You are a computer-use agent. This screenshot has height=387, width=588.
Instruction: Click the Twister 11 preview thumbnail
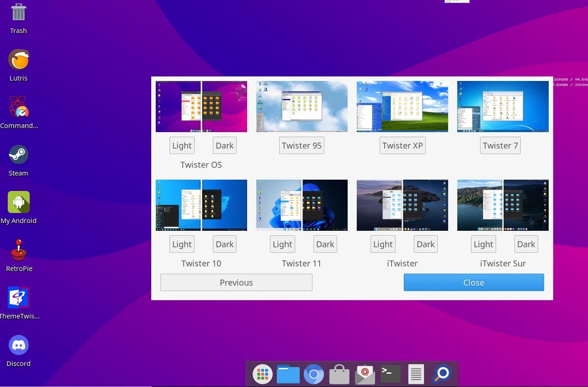(302, 205)
